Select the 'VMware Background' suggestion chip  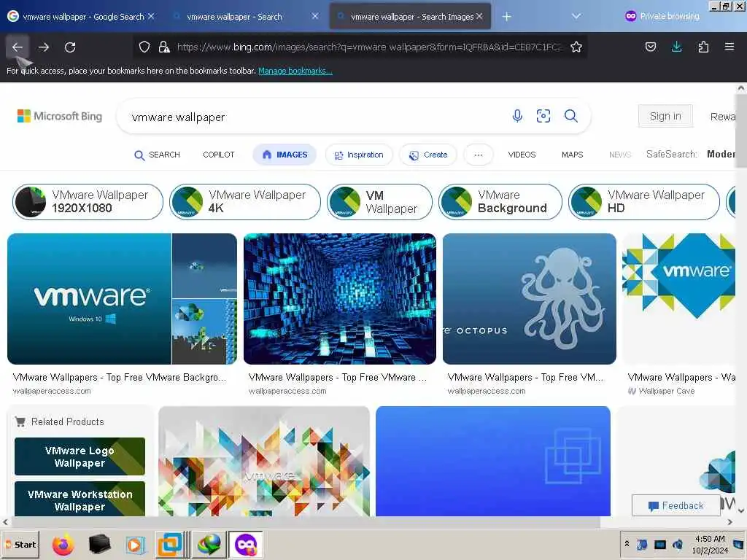pyautogui.click(x=500, y=202)
